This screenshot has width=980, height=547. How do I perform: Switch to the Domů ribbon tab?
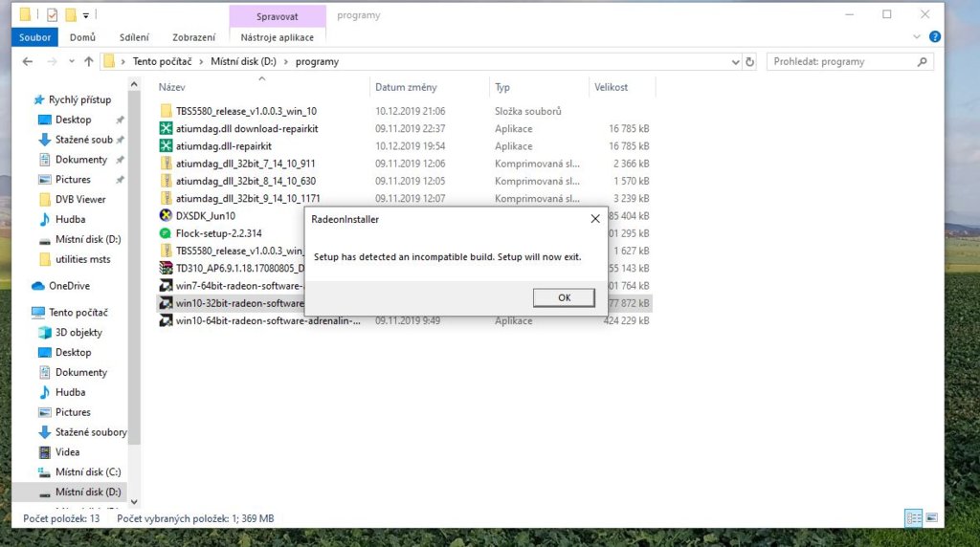[82, 37]
